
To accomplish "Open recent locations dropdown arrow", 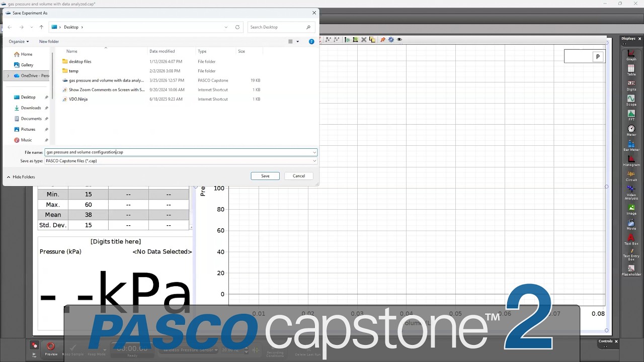I will (32, 27).
